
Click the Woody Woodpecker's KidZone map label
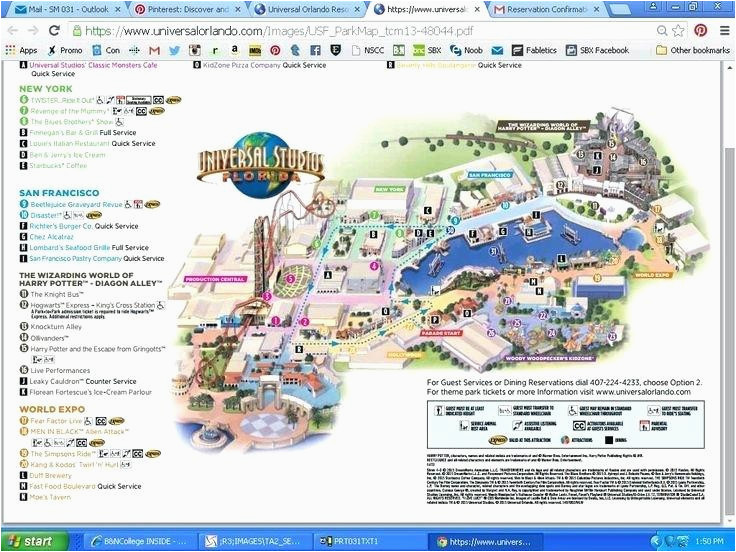550,359
